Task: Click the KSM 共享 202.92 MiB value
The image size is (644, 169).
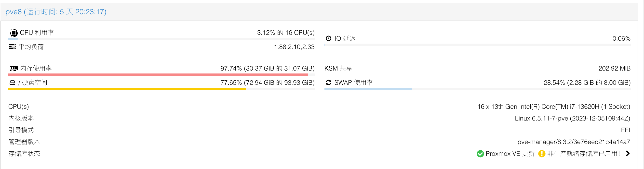Action: [x=614, y=68]
